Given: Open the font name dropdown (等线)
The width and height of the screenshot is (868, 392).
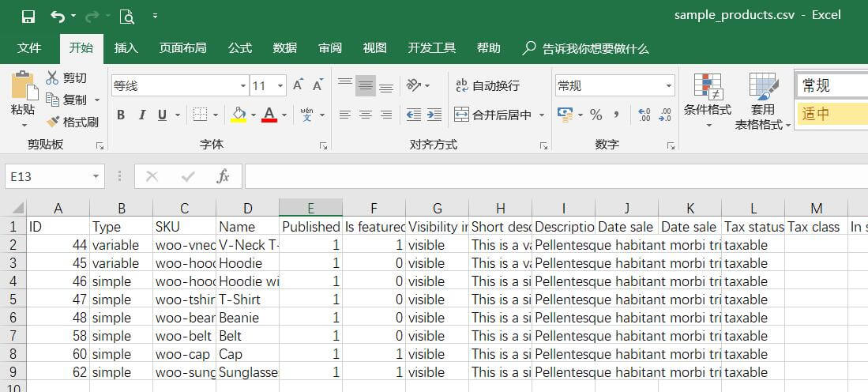Looking at the screenshot, I should (242, 86).
